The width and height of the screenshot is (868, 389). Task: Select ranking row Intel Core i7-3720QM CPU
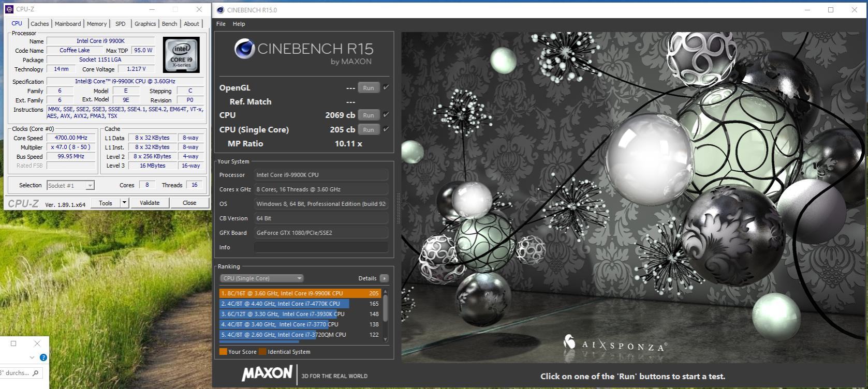pos(300,335)
